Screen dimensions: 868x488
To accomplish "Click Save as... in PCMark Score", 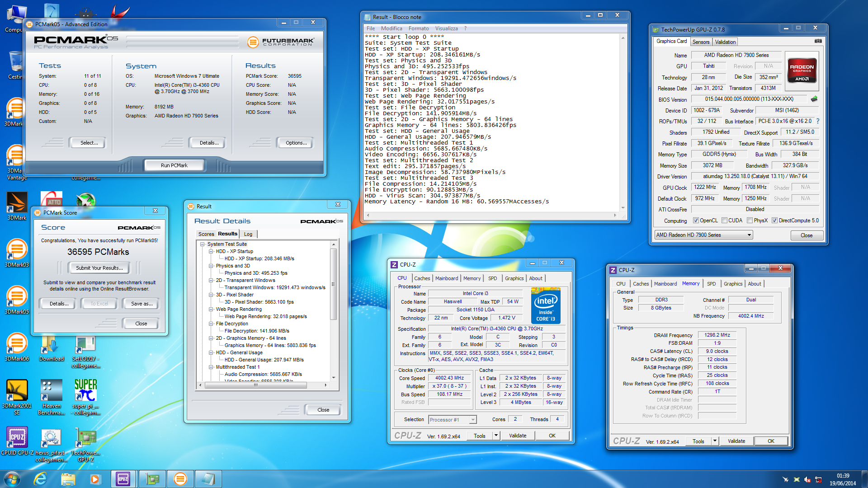I will coord(142,304).
